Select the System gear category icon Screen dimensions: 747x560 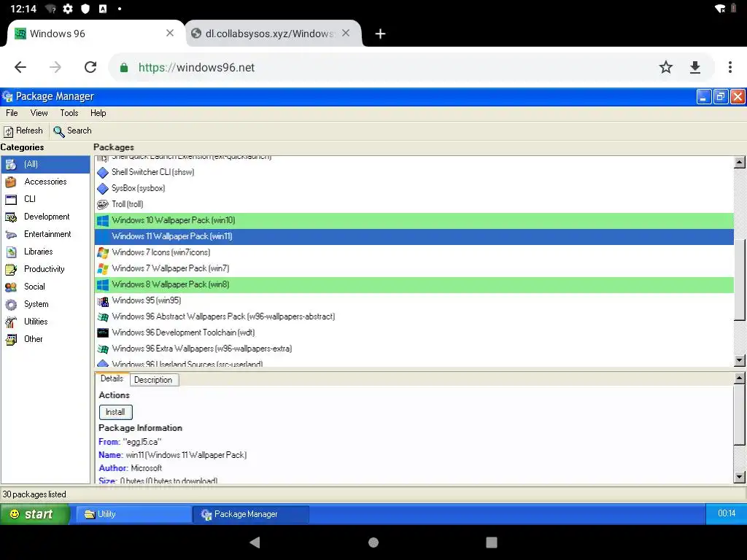click(11, 304)
